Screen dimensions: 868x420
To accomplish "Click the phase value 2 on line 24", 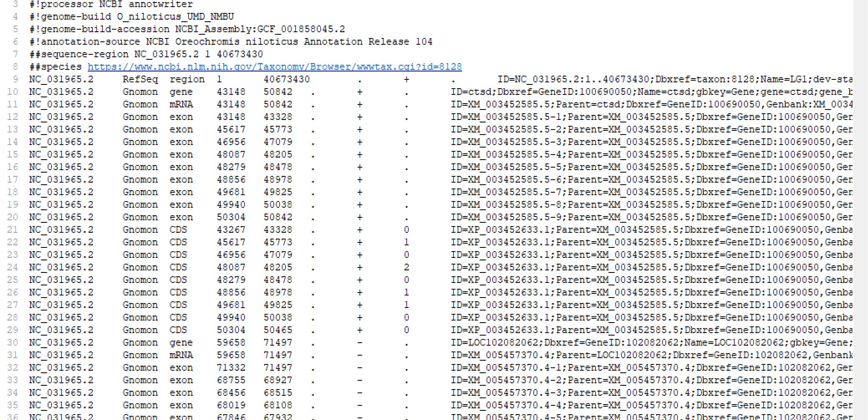I will tap(406, 267).
